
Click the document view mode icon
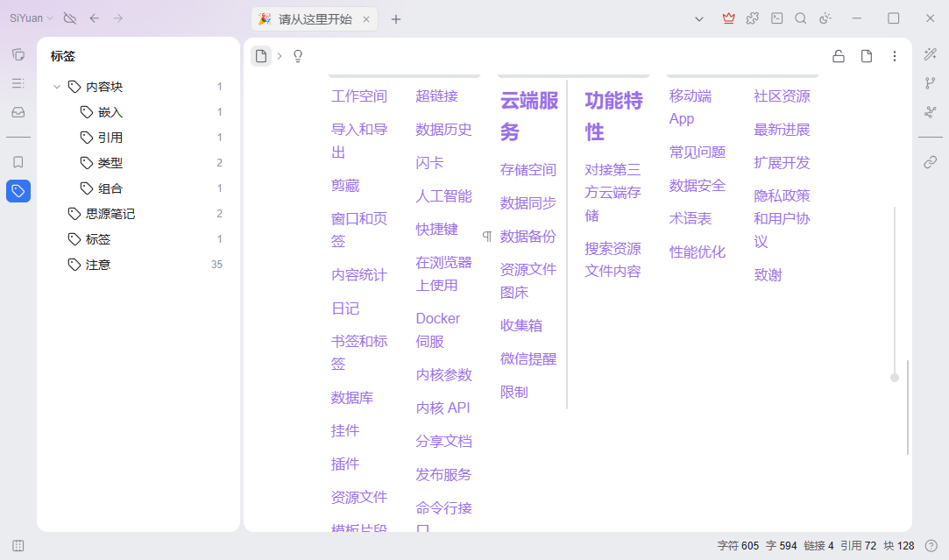(x=867, y=56)
